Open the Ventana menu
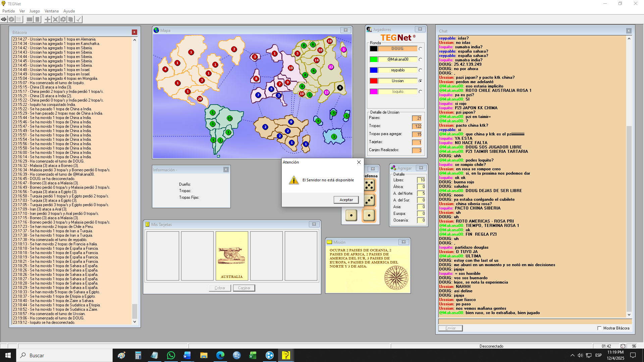Viewport: 644px width, 362px height. pos(51,11)
